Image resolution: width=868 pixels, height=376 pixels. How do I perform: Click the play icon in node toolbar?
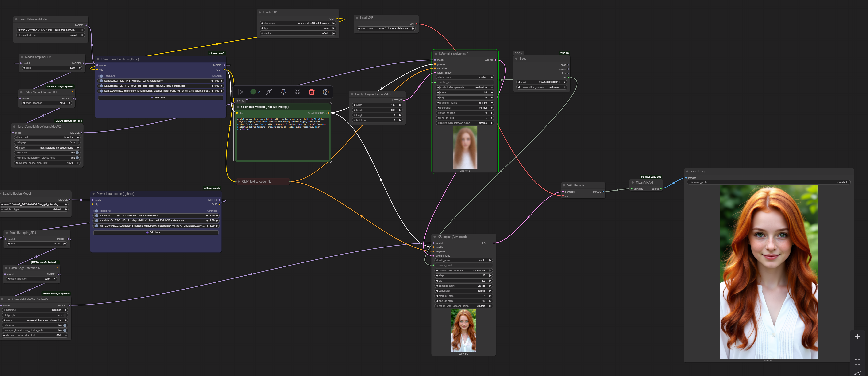pos(240,92)
